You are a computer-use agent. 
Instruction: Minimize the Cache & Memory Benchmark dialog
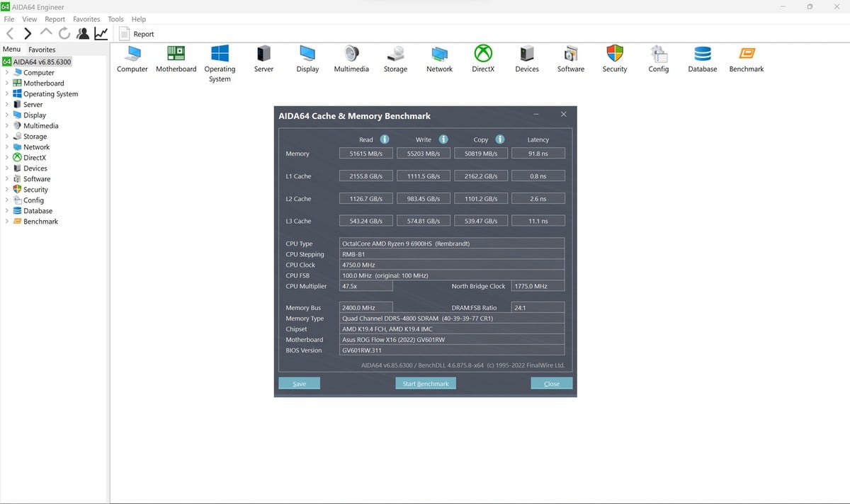point(537,114)
